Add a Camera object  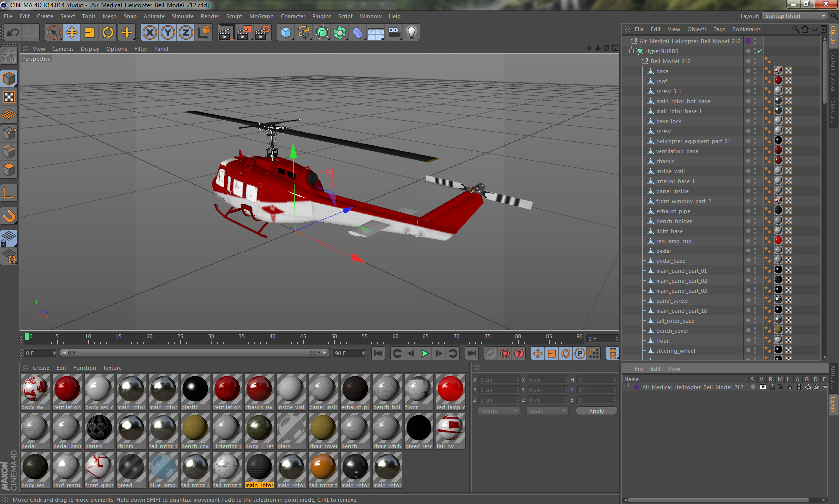pos(394,33)
